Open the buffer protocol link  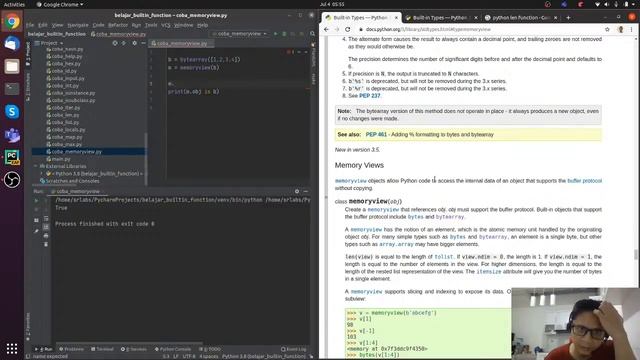(x=584, y=180)
